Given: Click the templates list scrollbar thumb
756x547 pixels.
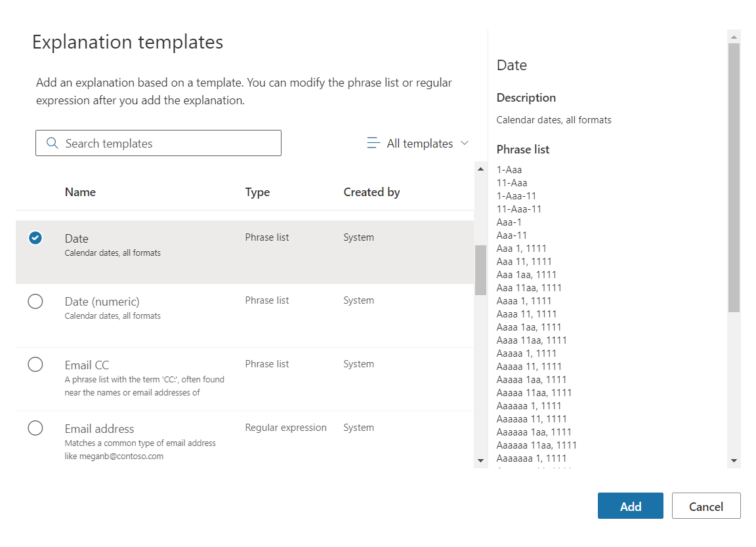Looking at the screenshot, I should coord(480,270).
